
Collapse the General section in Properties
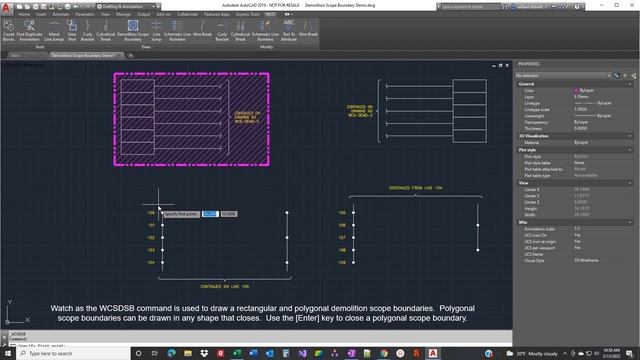point(630,84)
